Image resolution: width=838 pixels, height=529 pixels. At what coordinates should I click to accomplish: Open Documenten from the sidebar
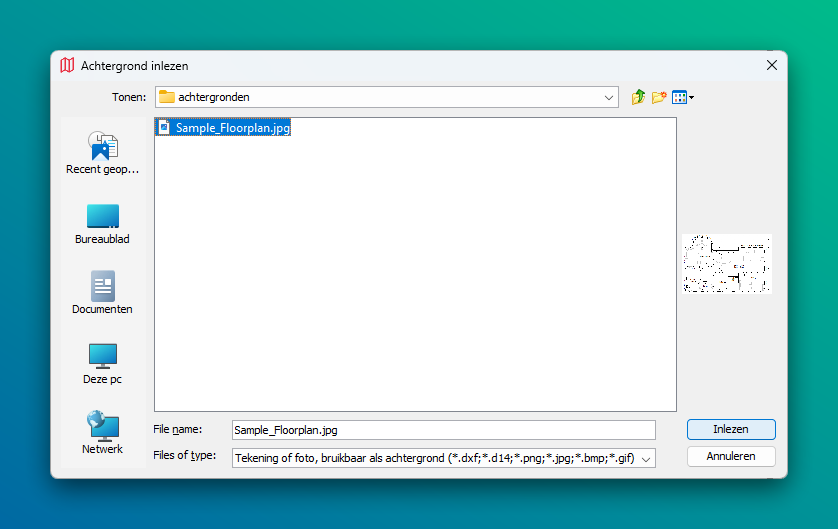pos(102,293)
